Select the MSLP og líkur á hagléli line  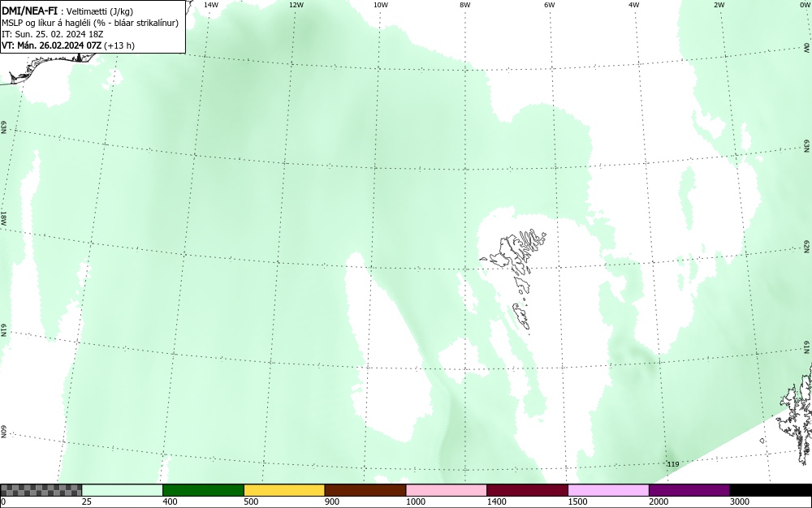pyautogui.click(x=90, y=24)
